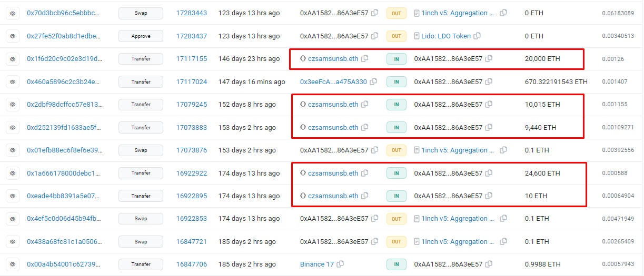
Task: Click the Swap badge in block 16847721 row
Action: point(141,242)
